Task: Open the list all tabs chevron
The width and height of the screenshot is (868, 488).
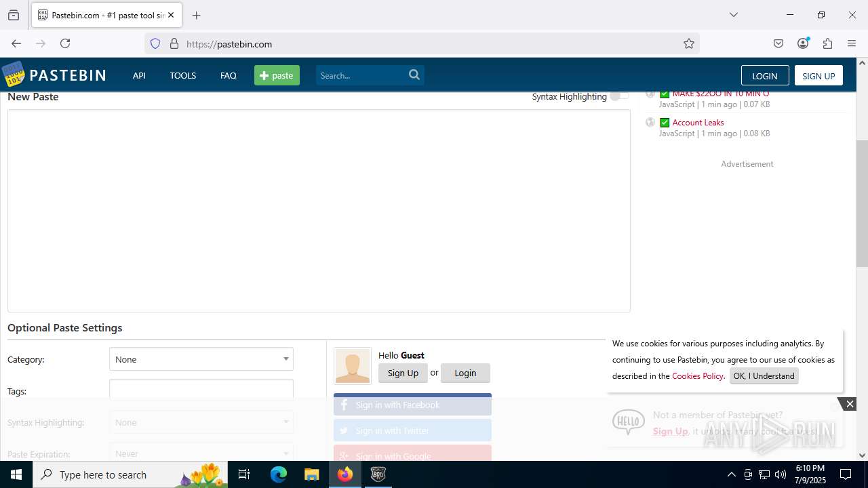Action: [x=733, y=15]
